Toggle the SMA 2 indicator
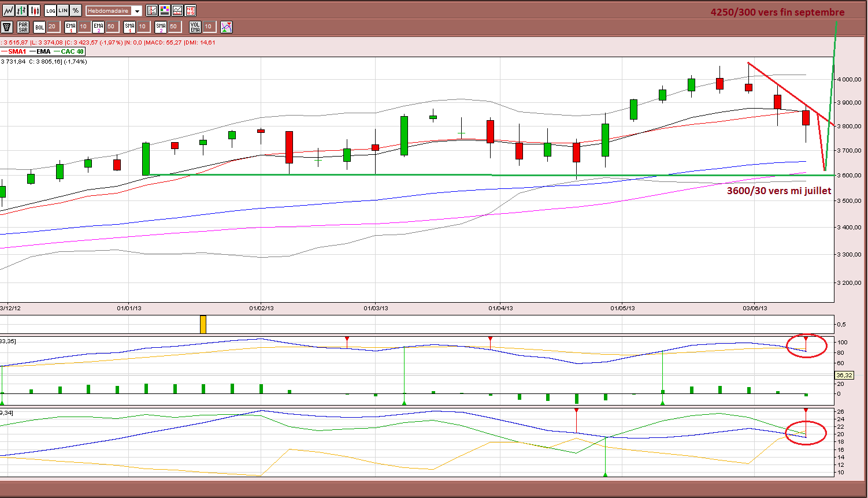The height and width of the screenshot is (498, 868). click(161, 27)
